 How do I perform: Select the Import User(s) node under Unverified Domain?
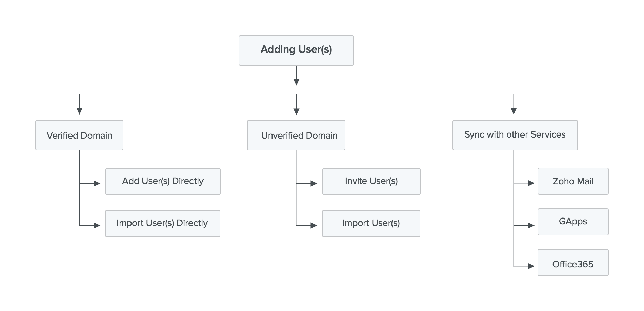(371, 224)
